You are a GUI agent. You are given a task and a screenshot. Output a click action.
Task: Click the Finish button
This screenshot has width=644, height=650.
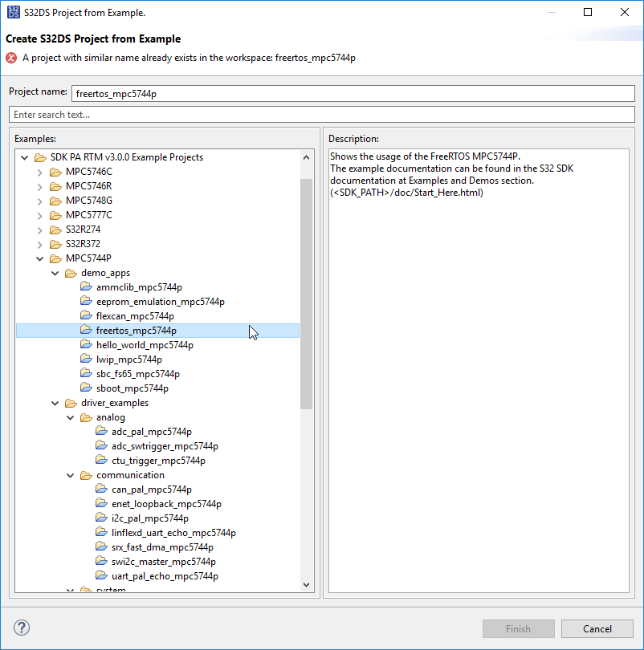coord(519,628)
